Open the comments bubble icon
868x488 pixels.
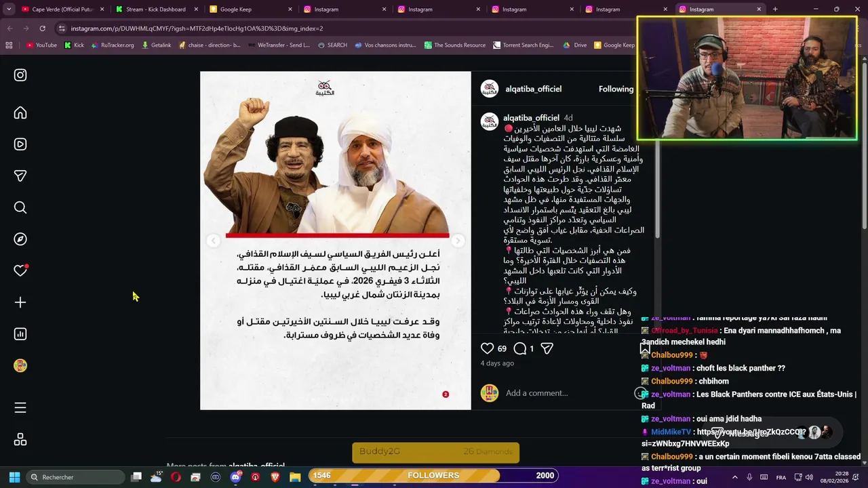point(520,348)
